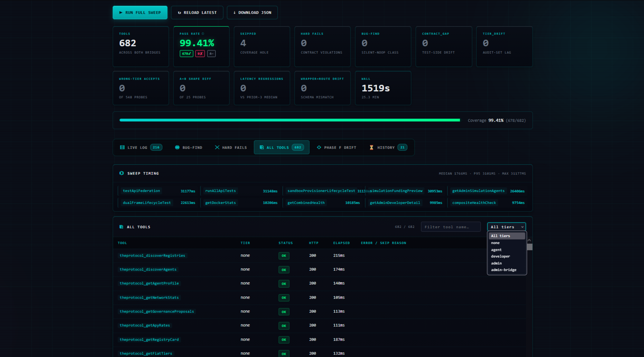Viewport: 644px width, 357px height.
Task: Toggle the All tiers dropdown
Action: coord(506,227)
